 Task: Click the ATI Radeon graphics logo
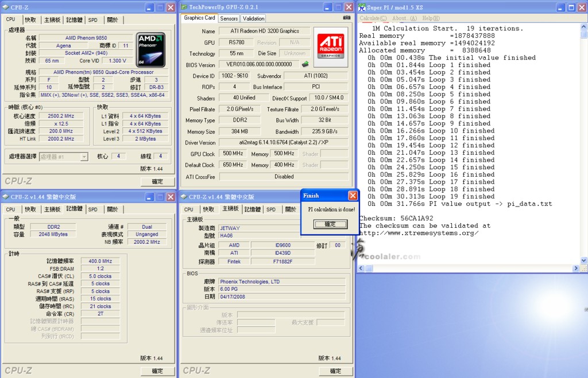(331, 46)
